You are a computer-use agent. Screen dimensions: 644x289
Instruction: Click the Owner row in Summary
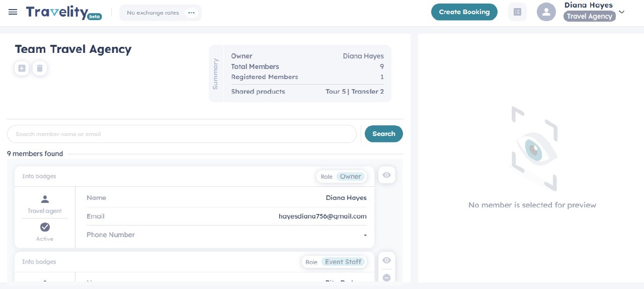coord(307,56)
